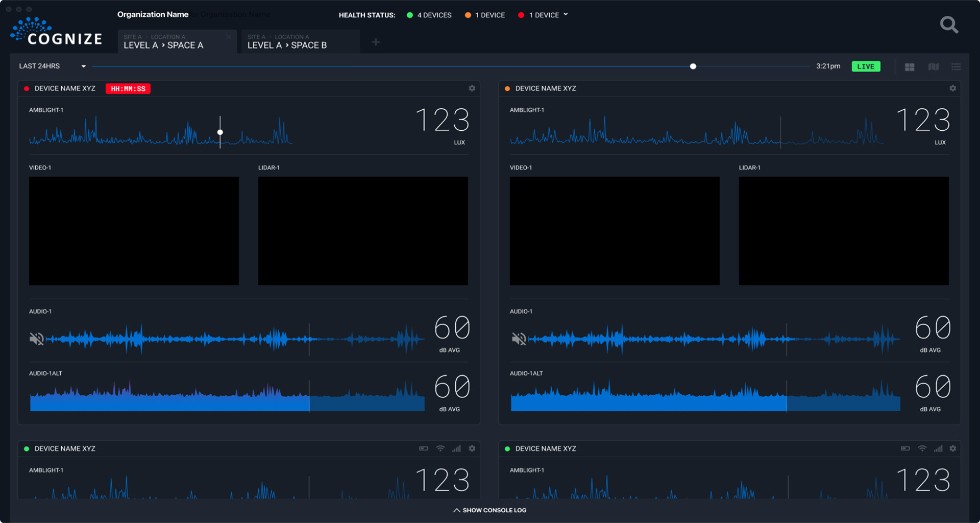Select the LEVEL A › SPACE B tab

click(x=301, y=41)
